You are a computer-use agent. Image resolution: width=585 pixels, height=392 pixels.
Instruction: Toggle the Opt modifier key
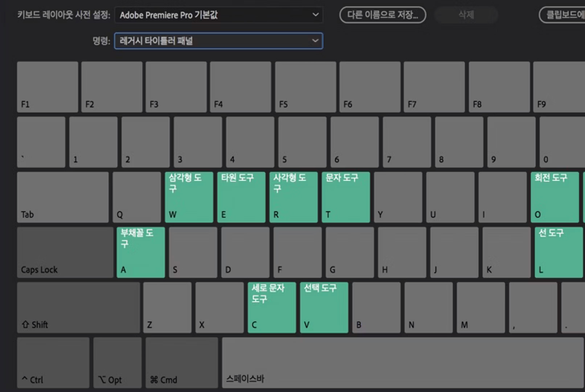(117, 363)
